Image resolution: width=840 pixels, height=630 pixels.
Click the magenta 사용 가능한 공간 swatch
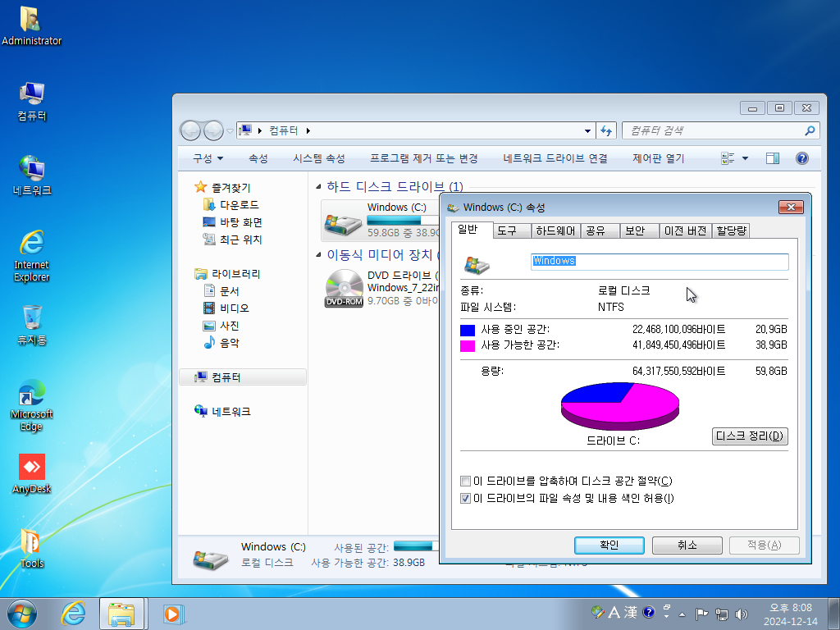coord(467,345)
